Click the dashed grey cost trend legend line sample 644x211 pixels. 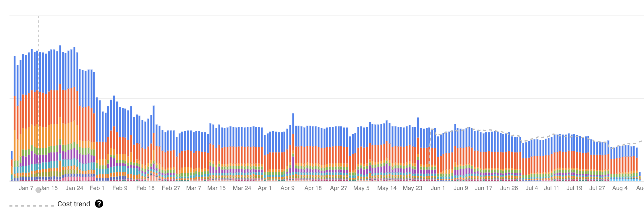pos(32,206)
